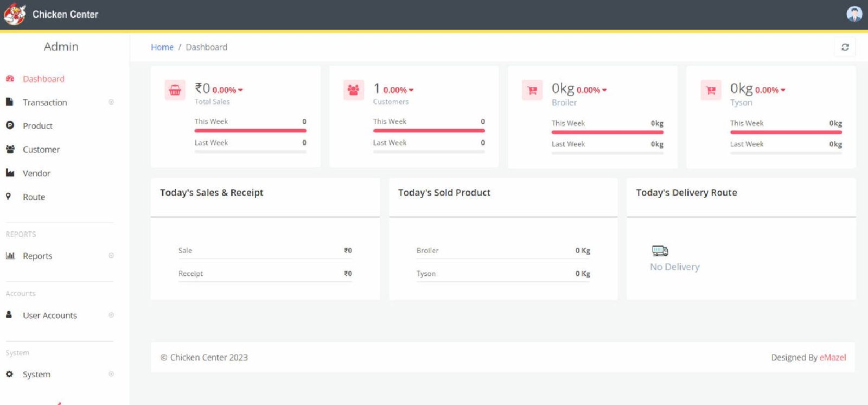Screen dimensions: 868x405
Task: Click the delivery truck icon
Action: click(x=660, y=251)
